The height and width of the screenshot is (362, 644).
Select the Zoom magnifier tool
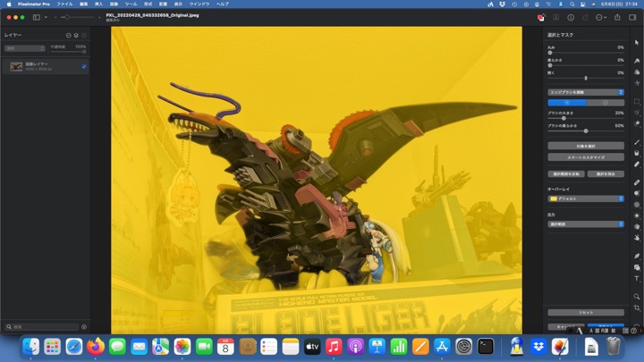click(x=637, y=297)
